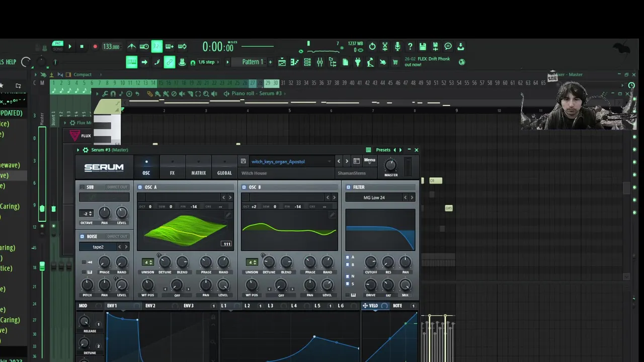Arm the red record button
The image size is (644, 362).
click(x=95, y=47)
